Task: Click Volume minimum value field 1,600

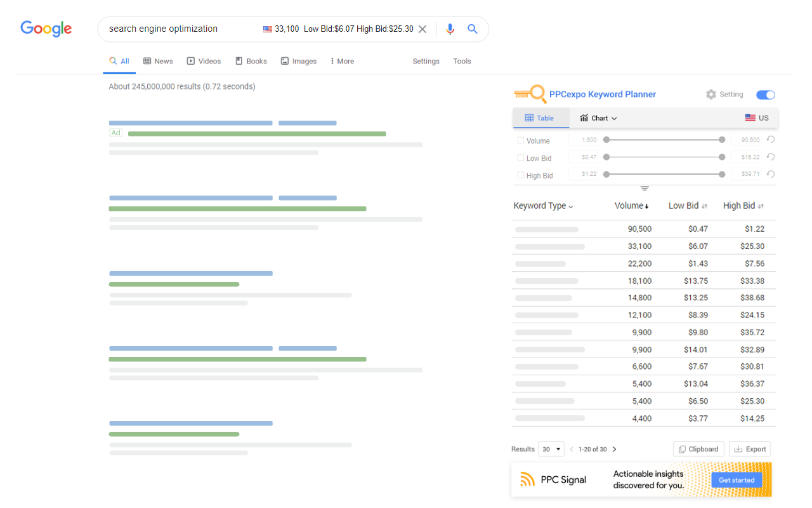Action: pyautogui.click(x=584, y=140)
